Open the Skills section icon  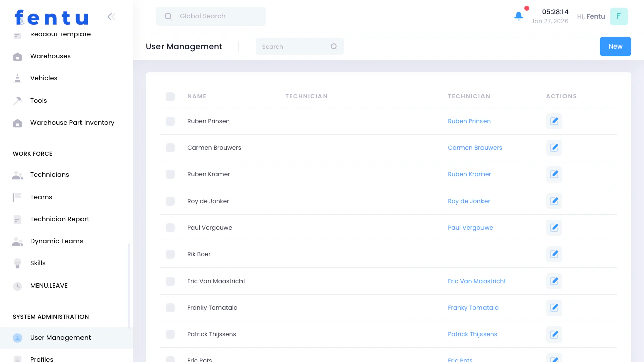pos(17,263)
